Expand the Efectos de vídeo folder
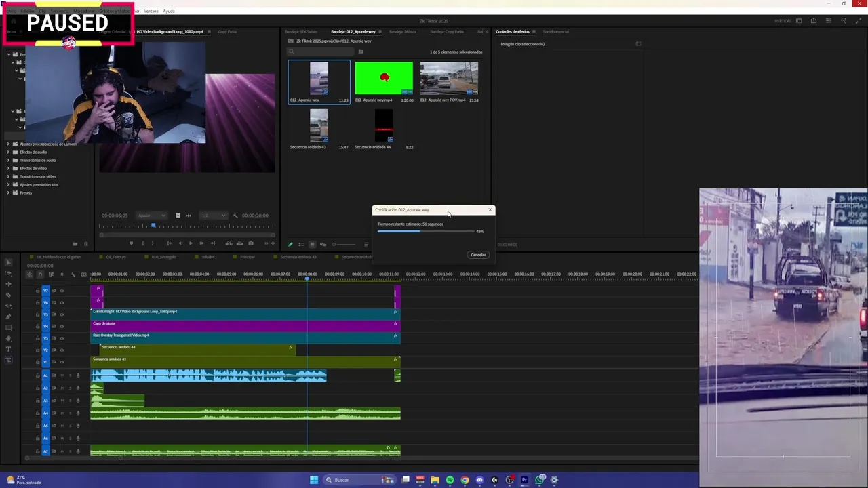This screenshot has height=488, width=868. click(8, 169)
